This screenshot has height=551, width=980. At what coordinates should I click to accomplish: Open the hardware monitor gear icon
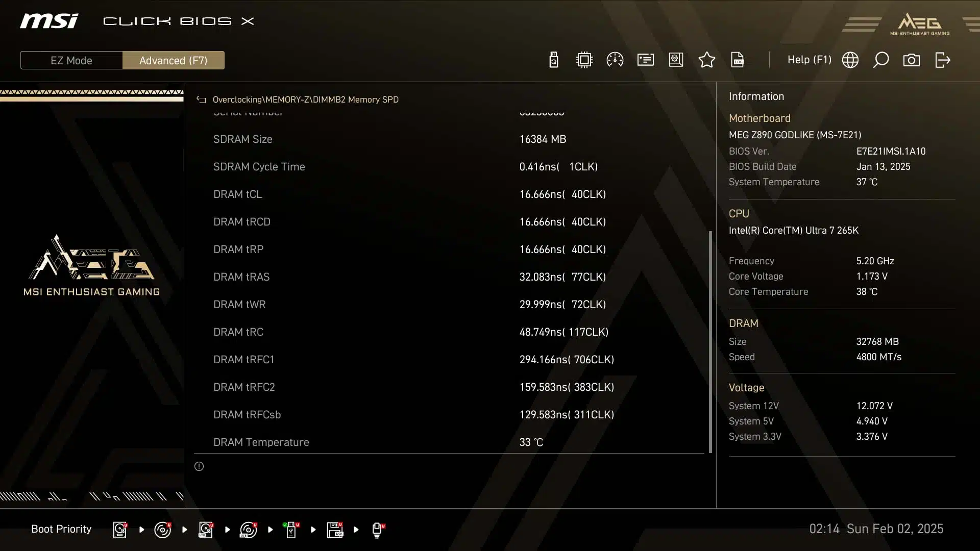click(x=676, y=60)
